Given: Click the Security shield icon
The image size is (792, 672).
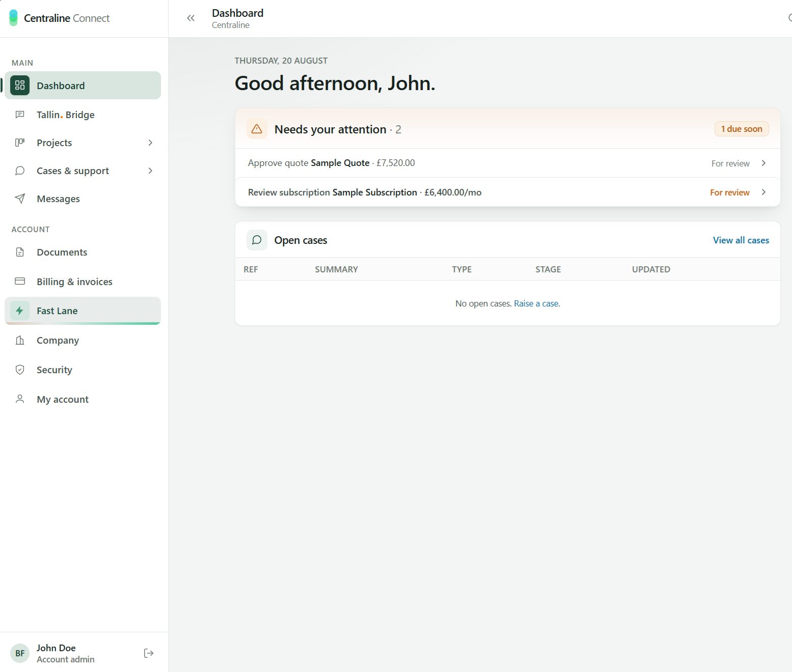Looking at the screenshot, I should pyautogui.click(x=20, y=370).
